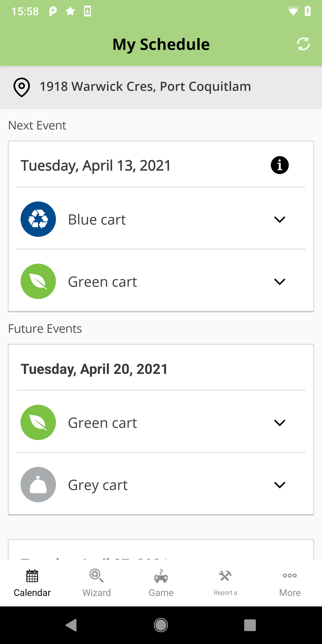Expand the April 13 Green cart chevron
The height and width of the screenshot is (644, 322).
tap(280, 282)
